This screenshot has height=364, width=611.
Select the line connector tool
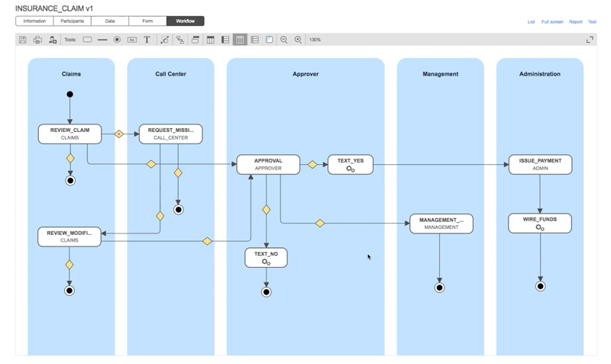102,40
